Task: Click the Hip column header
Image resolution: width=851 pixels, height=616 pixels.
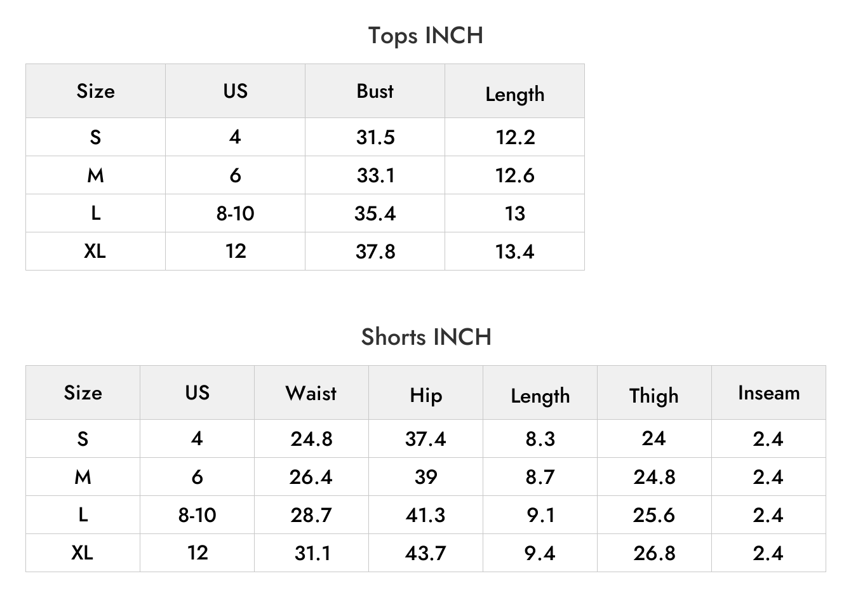Action: click(425, 395)
